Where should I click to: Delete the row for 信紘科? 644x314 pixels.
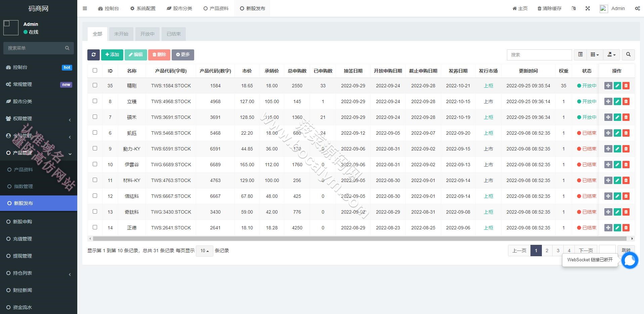click(626, 196)
